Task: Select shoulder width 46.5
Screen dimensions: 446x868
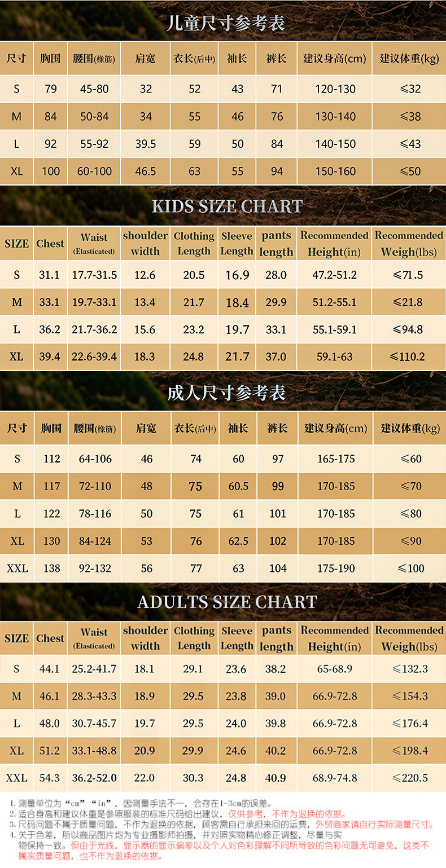Action: (146, 171)
